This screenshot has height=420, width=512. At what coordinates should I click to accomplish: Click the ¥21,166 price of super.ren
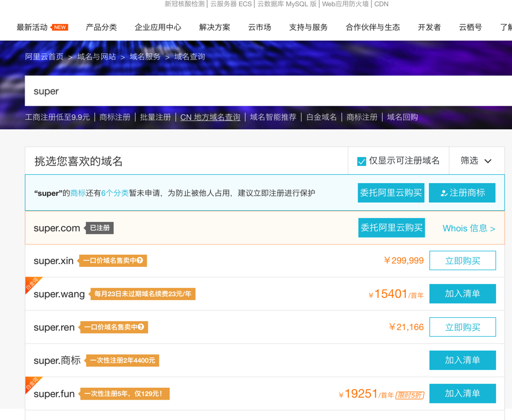(x=406, y=327)
